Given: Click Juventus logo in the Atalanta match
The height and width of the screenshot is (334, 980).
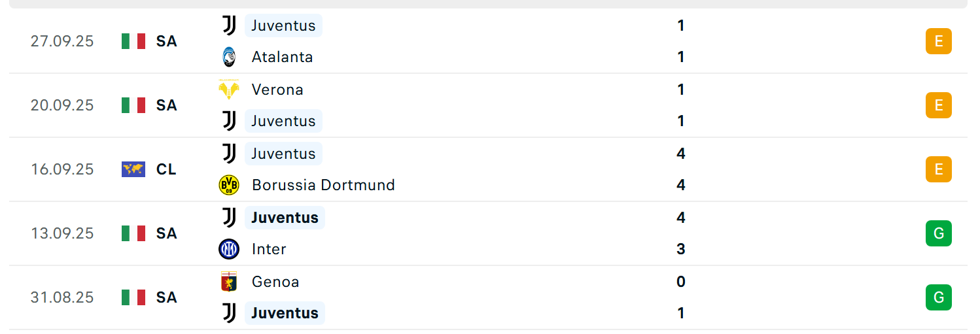Looking at the screenshot, I should coord(228,25).
